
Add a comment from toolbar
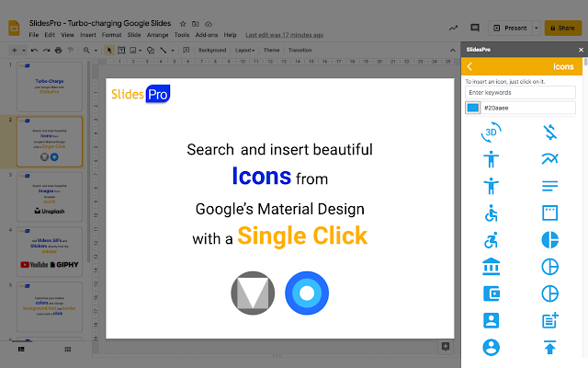(x=186, y=50)
